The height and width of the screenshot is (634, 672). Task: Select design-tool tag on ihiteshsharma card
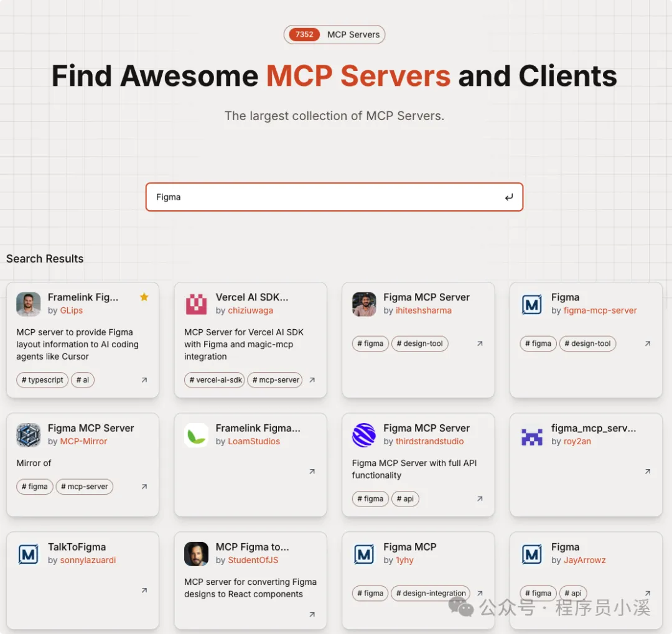point(419,343)
